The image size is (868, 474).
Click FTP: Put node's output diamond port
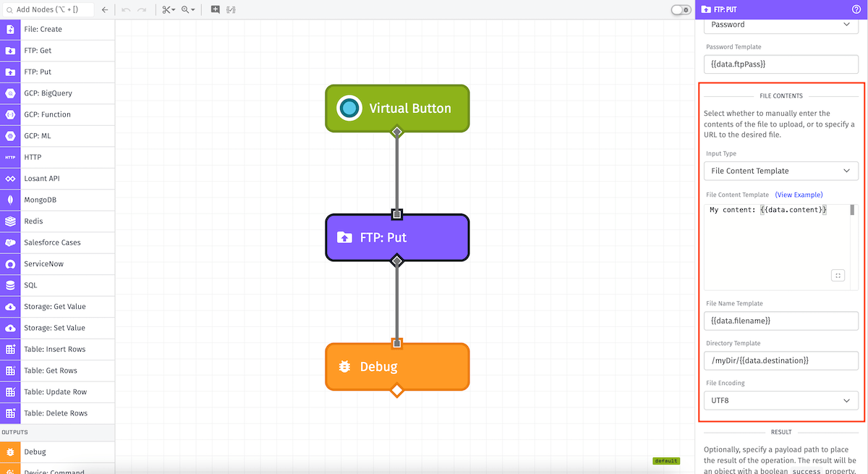coord(396,261)
